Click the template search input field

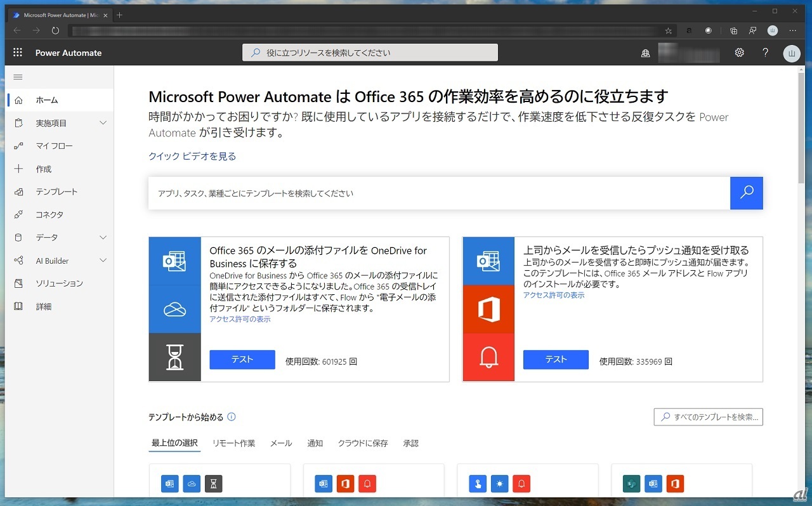click(438, 193)
